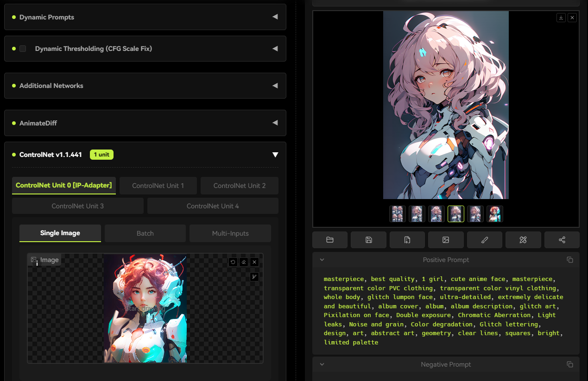Screen dimensions: 588x381
Task: Copy the Positive Prompt text
Action: (x=570, y=260)
